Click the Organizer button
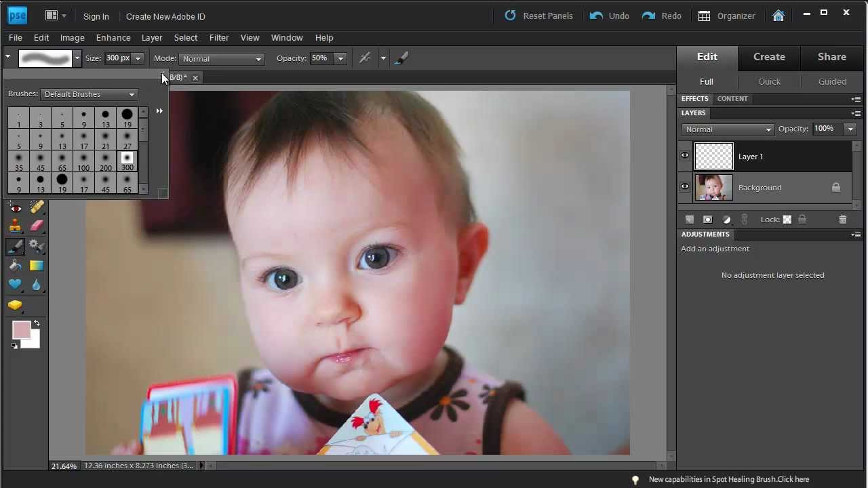The image size is (868, 488). point(726,16)
